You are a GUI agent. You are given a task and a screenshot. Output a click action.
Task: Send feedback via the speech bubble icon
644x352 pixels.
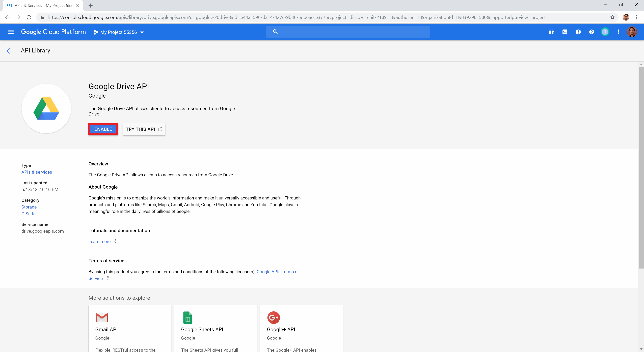pos(578,32)
